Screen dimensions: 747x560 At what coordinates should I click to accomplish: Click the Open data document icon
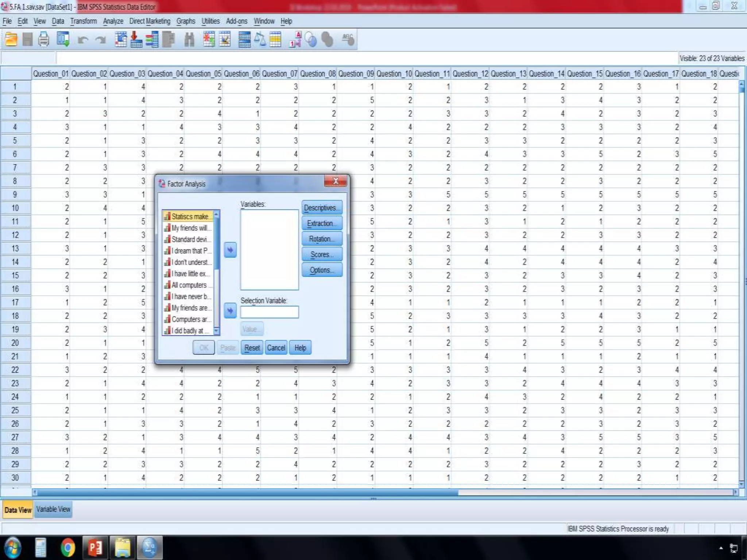(11, 39)
